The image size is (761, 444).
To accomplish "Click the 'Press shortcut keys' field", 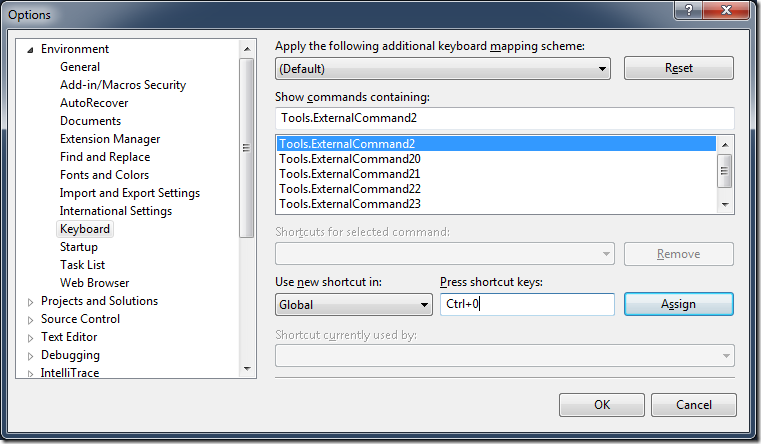I will point(527,305).
